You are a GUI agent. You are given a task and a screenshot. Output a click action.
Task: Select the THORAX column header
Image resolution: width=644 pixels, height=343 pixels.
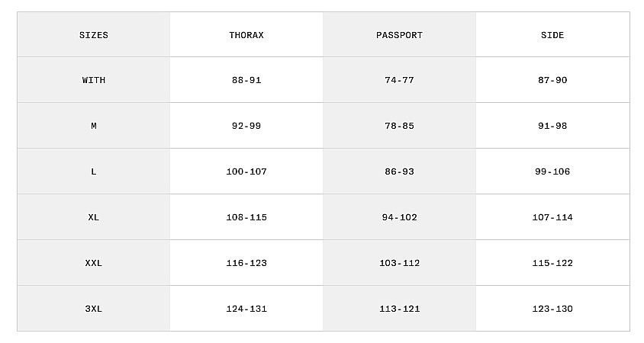[x=246, y=35]
